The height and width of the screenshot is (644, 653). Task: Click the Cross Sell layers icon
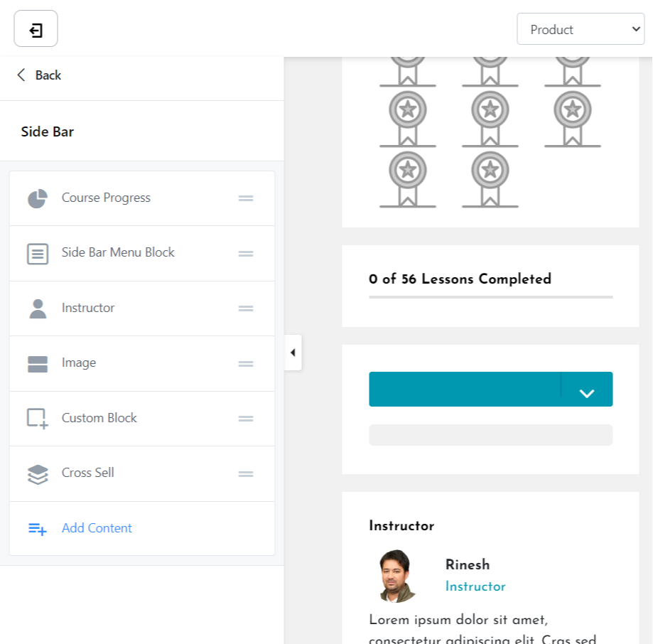(x=38, y=474)
